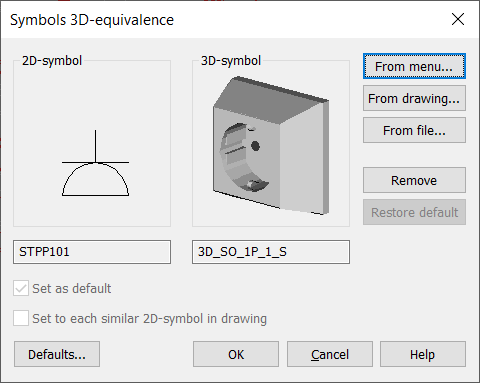
Task: Close the Symbols 3D-equivalence dialog
Action: tap(458, 19)
